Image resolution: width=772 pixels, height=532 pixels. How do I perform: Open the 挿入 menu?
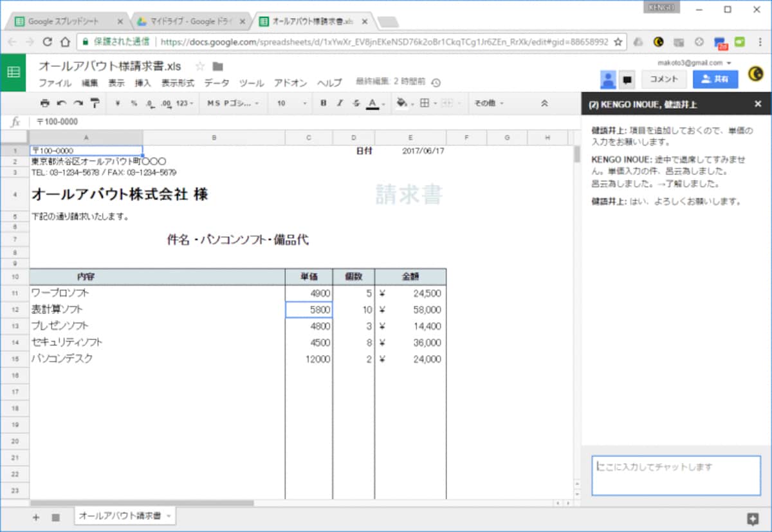click(x=143, y=83)
